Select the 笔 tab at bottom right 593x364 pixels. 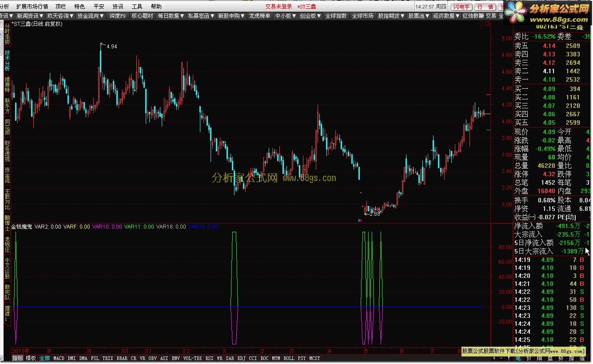tap(518, 358)
